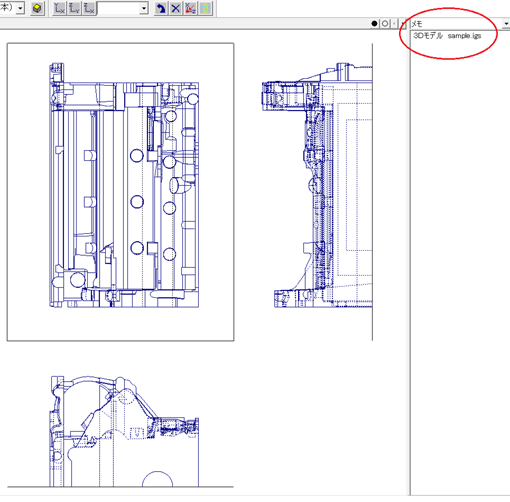This screenshot has width=510, height=502.
Task: Click the cyan-yellow globe rotate icon
Action: 205,8
